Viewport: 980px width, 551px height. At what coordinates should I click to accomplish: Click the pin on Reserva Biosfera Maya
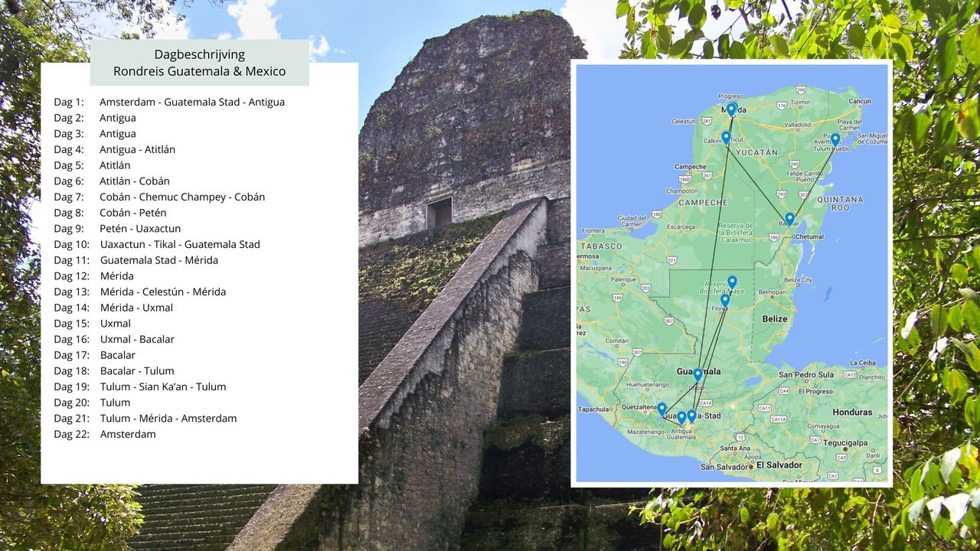click(x=732, y=282)
